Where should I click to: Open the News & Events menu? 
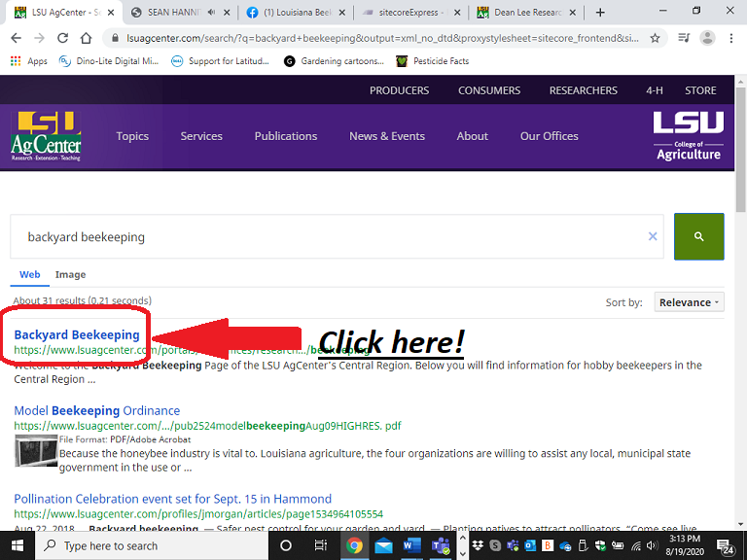(387, 136)
